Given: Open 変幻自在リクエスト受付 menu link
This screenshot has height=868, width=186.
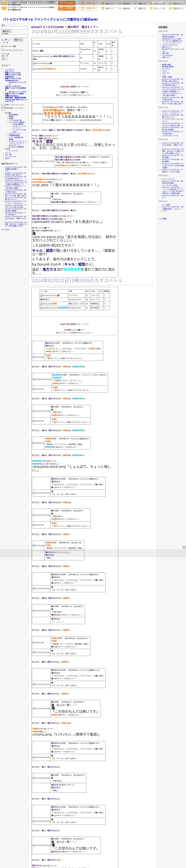Looking at the screenshot, I should coord(17,92).
